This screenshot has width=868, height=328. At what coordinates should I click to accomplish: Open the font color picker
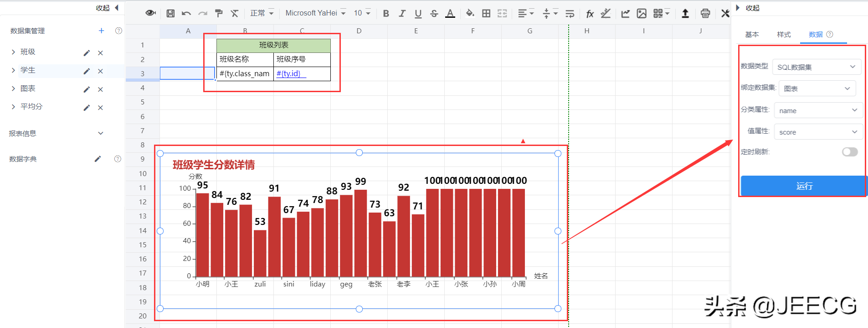[x=450, y=13]
